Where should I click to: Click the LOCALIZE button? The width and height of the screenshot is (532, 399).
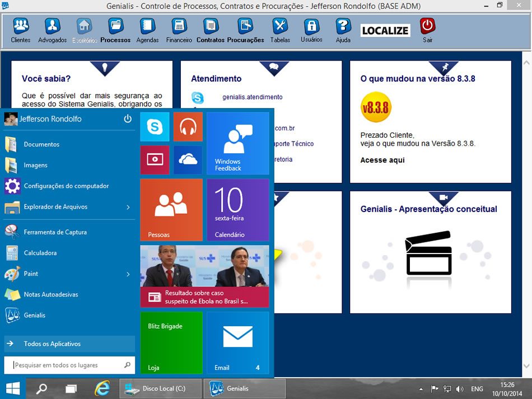[x=385, y=31]
